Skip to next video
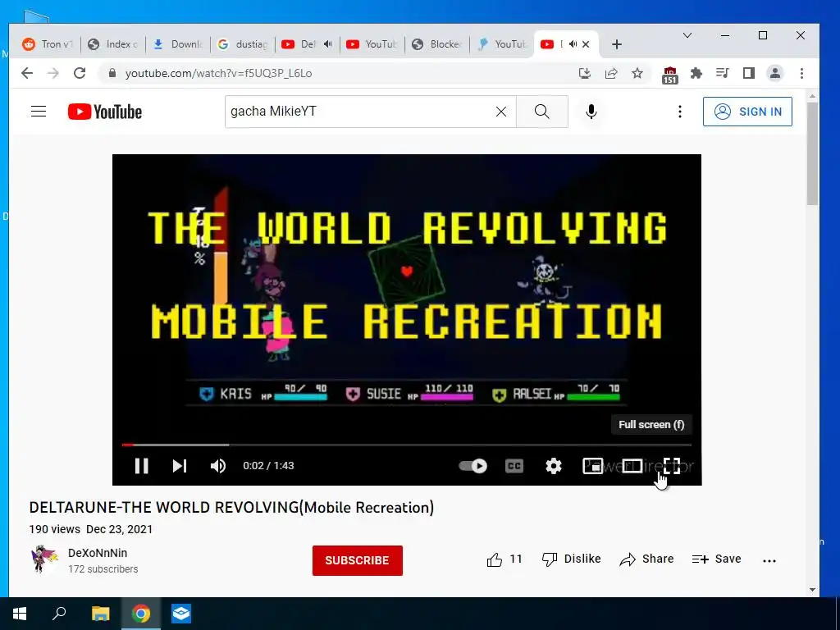Image resolution: width=840 pixels, height=630 pixels. [180, 466]
